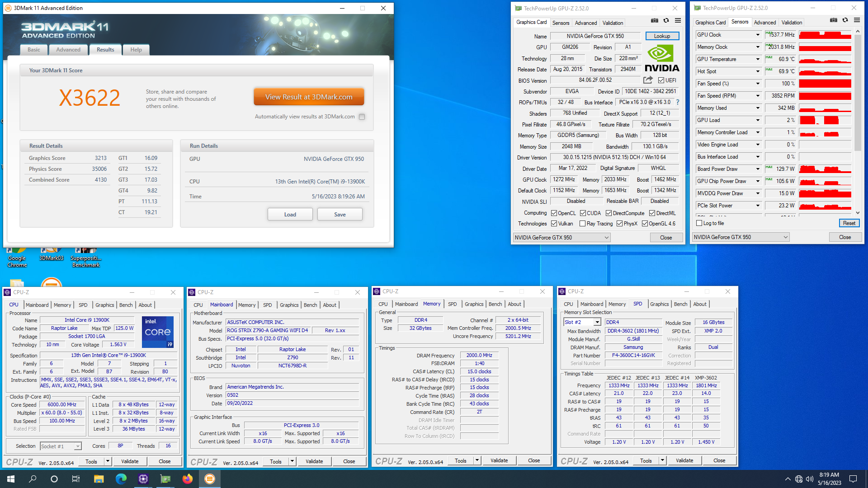This screenshot has width=868, height=488.
Task: Open the Windows Start menu
Action: point(11,479)
